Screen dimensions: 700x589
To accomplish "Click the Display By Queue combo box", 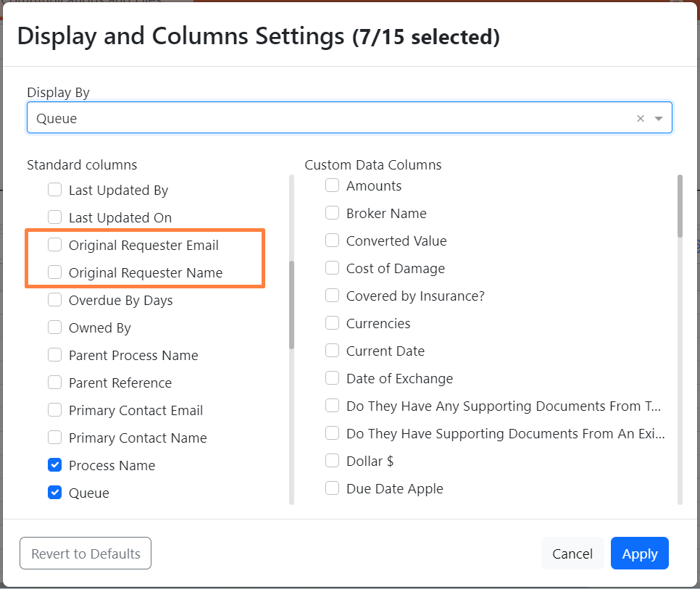I will [326, 118].
